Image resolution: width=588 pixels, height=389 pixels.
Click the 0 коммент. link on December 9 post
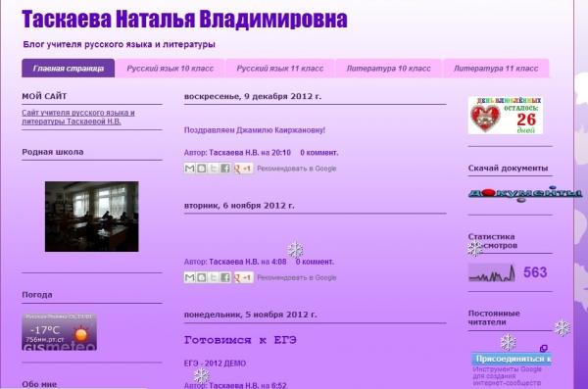[319, 153]
